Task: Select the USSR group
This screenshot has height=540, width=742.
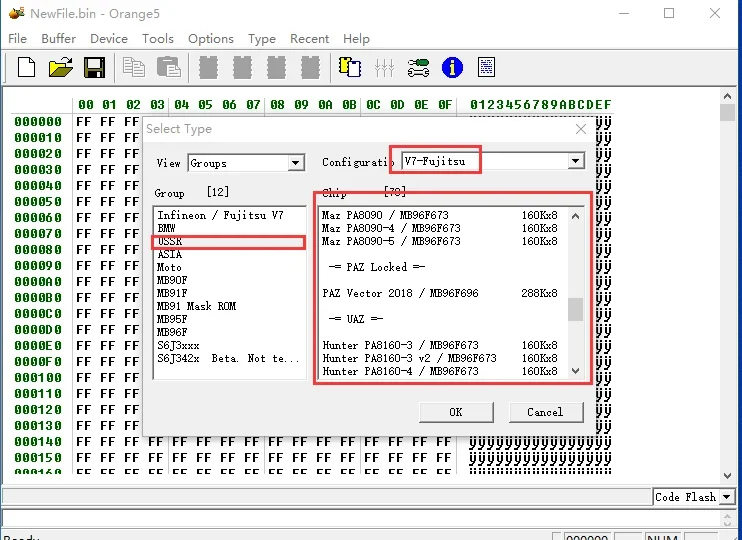Action: tap(230, 241)
